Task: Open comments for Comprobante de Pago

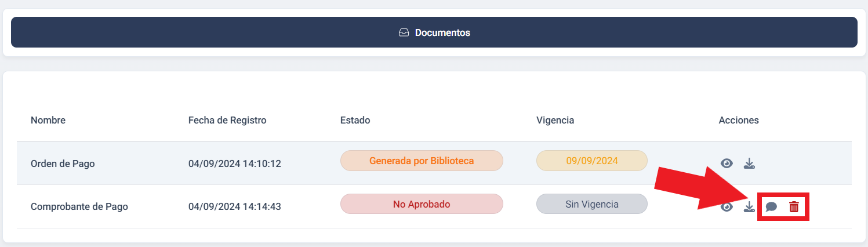Action: [x=771, y=206]
